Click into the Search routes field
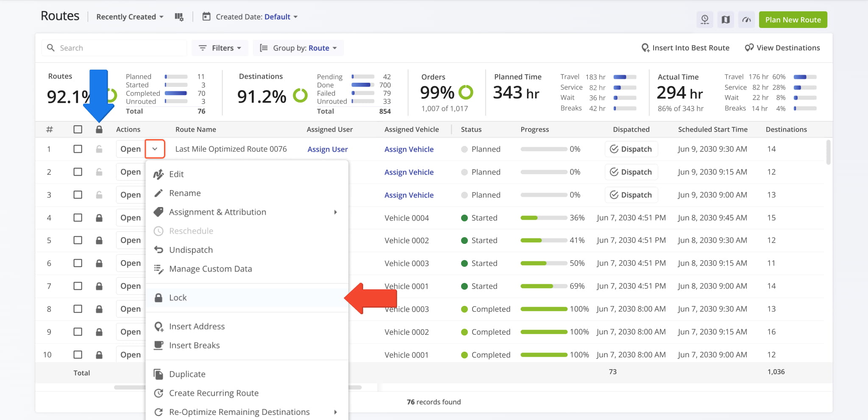This screenshot has width=868, height=420. click(x=114, y=48)
